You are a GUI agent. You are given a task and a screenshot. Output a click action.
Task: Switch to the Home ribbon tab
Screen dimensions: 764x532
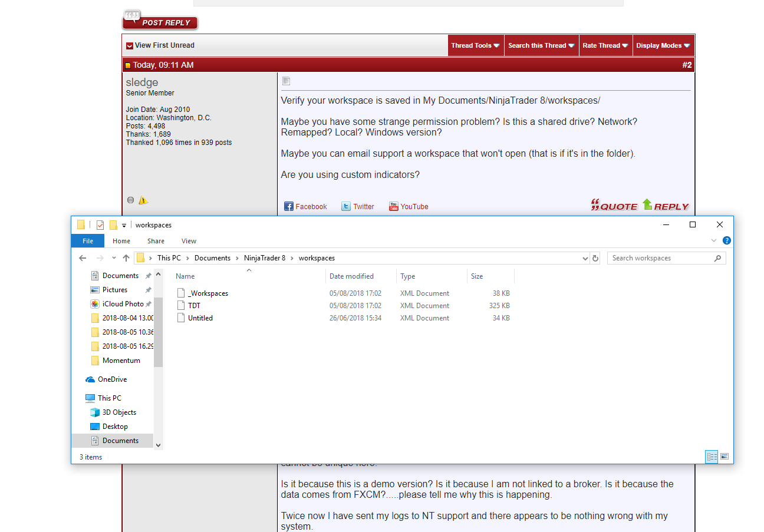pyautogui.click(x=121, y=241)
